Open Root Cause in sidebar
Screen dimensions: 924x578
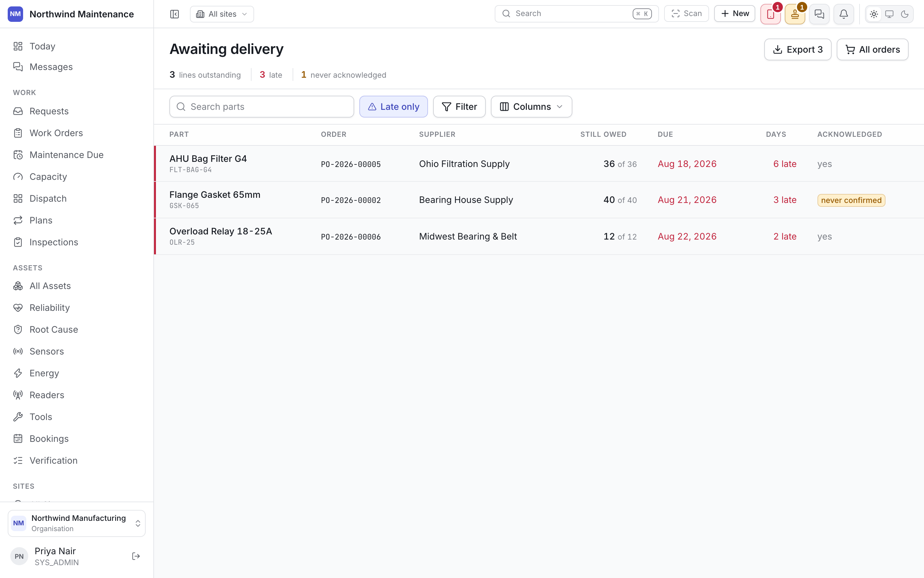coord(77,329)
